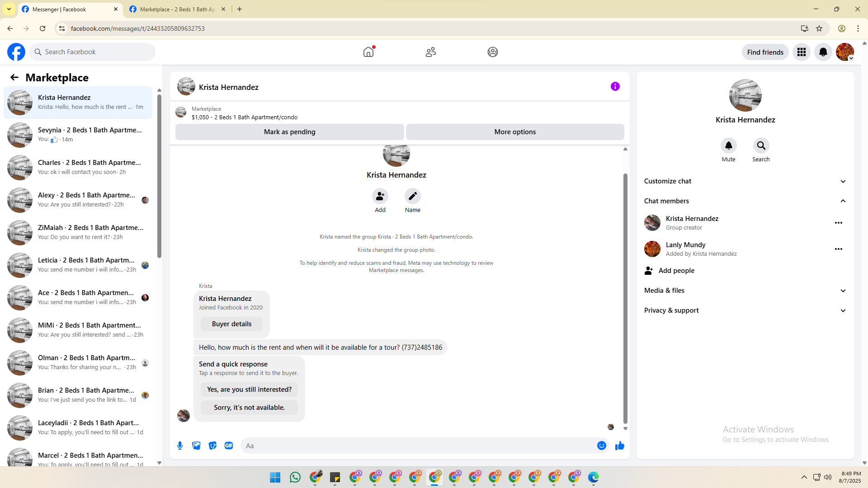Viewport: 868px width, 488px height.
Task: Open the Facebook logo home link
Action: pyautogui.click(x=16, y=52)
